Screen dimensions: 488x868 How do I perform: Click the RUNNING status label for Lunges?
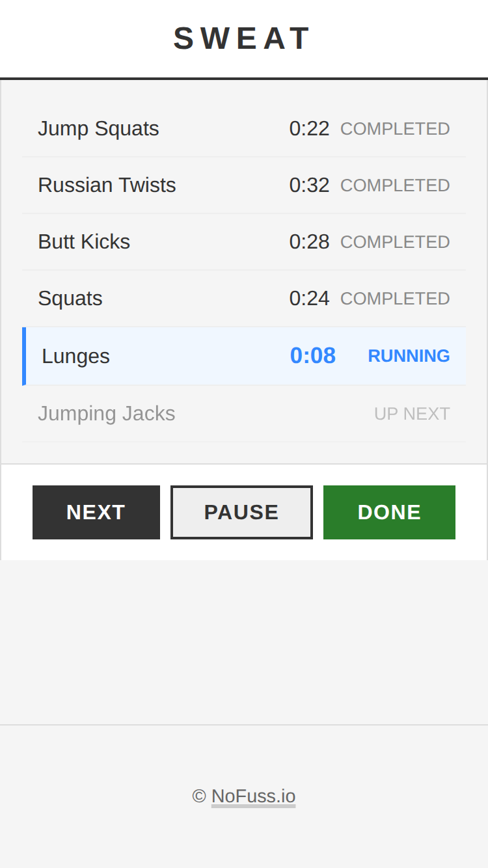[x=409, y=356]
